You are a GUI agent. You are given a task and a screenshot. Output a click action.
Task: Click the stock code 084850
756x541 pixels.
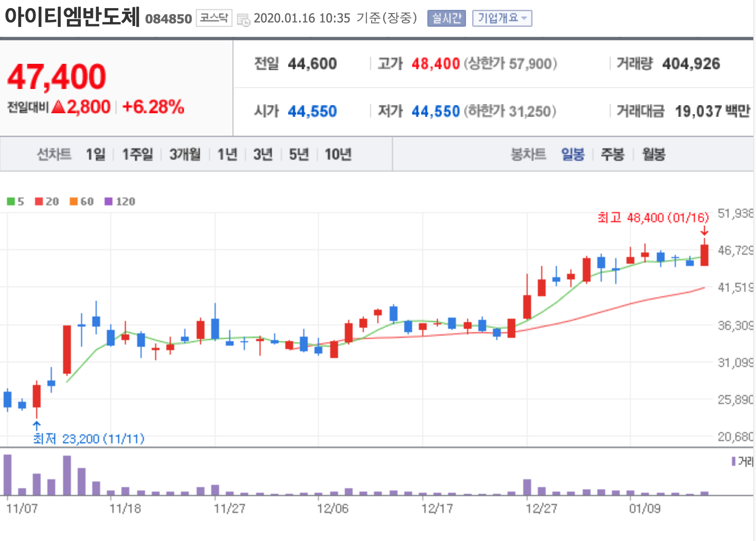[x=168, y=19]
